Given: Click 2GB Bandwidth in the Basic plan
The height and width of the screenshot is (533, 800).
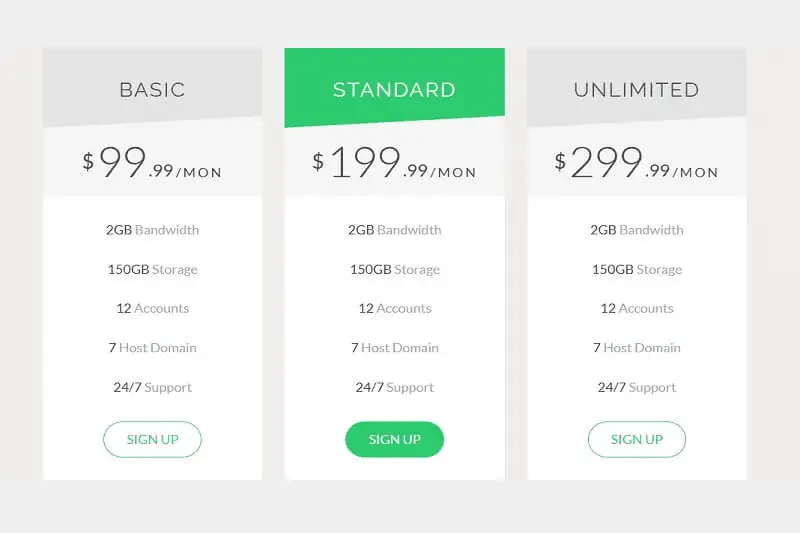Looking at the screenshot, I should tap(152, 230).
